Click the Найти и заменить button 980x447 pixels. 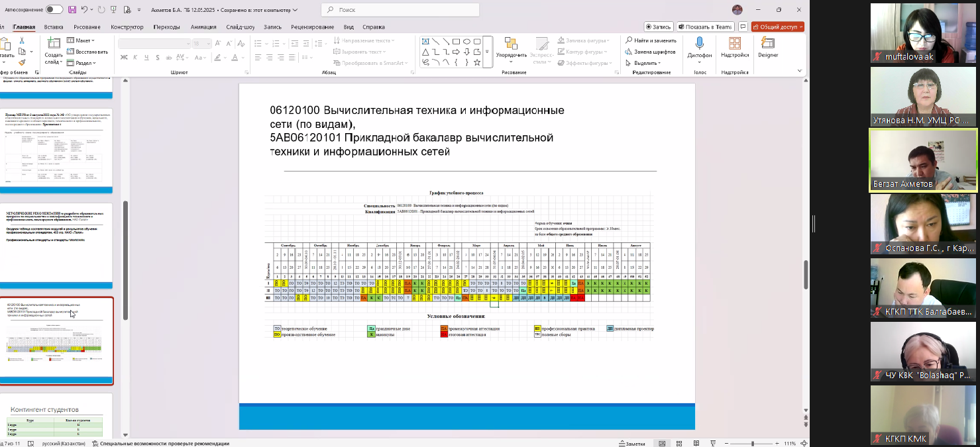coord(651,40)
